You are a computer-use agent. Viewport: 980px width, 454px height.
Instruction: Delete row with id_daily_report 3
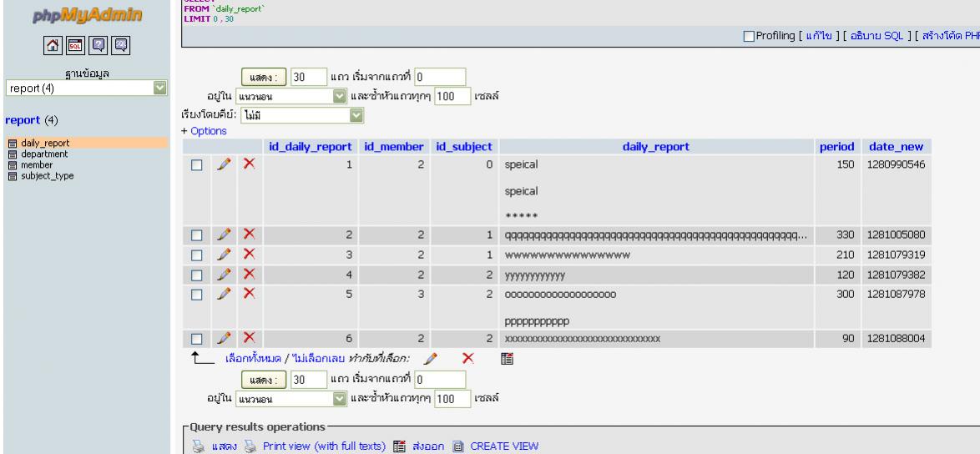(250, 255)
